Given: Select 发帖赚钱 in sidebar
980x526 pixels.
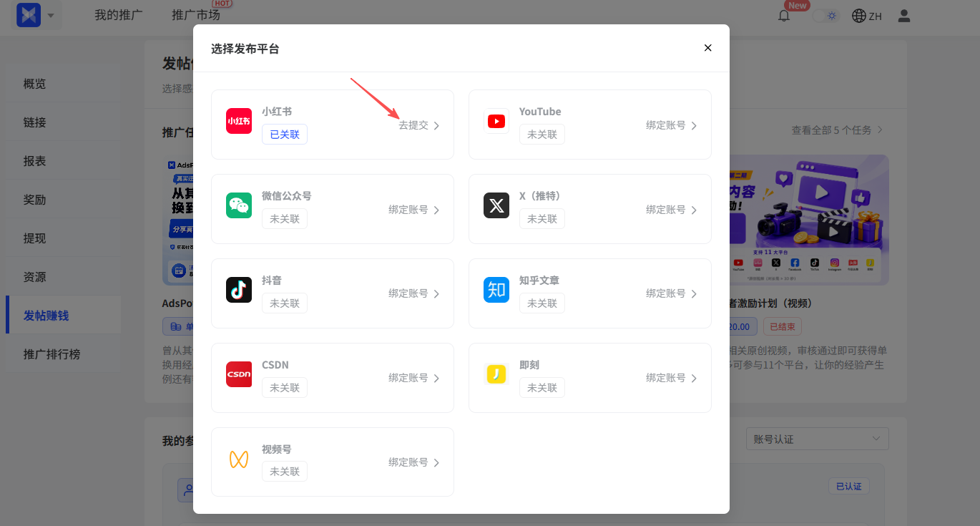Looking at the screenshot, I should click(63, 316).
